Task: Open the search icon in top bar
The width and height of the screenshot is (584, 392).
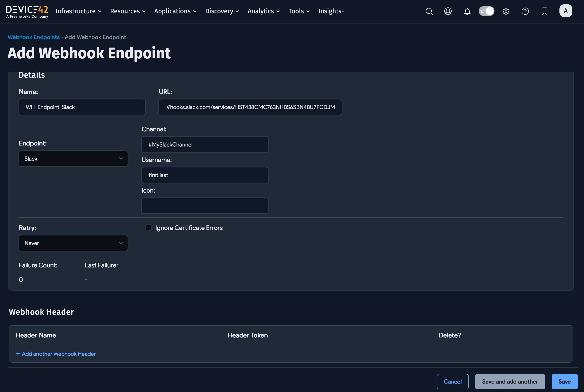Action: point(429,11)
